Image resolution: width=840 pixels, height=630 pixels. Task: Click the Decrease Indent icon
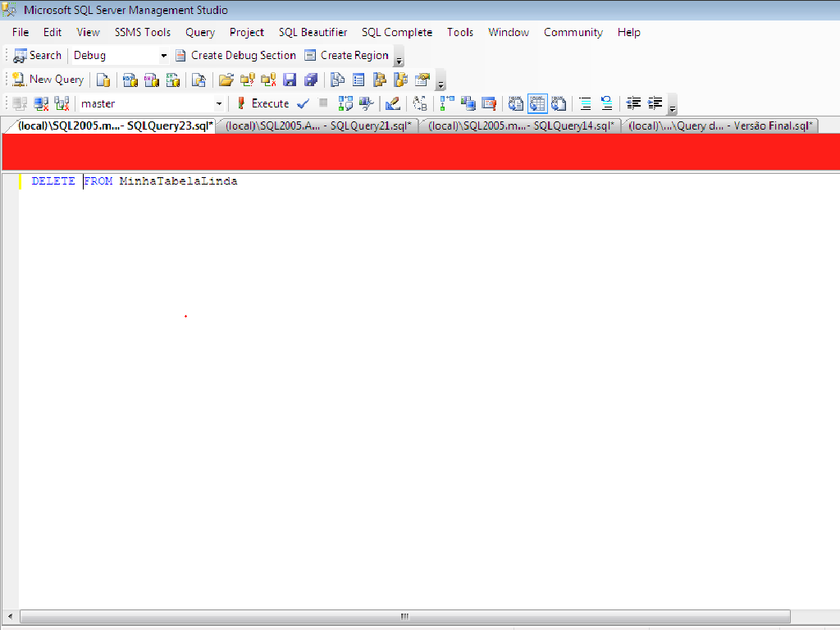[633, 103]
